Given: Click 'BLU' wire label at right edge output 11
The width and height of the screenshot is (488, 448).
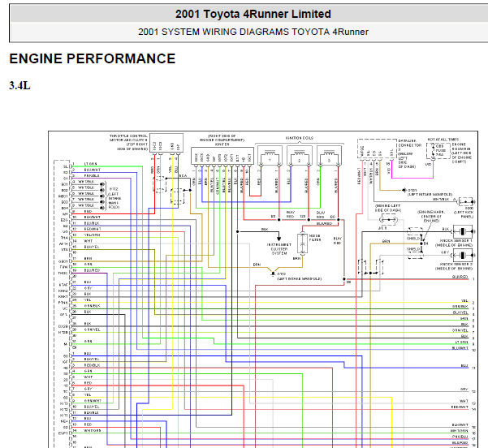Looking at the screenshot, I should pyautogui.click(x=464, y=366).
